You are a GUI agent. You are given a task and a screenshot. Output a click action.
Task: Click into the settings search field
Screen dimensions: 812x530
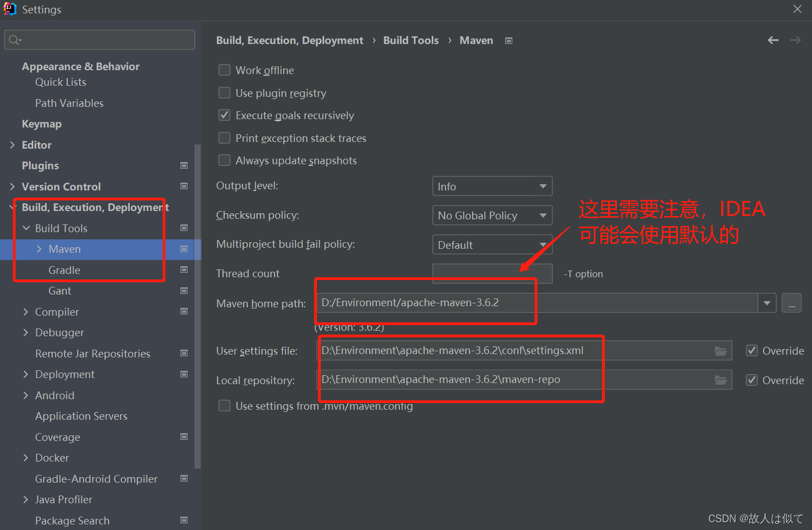[100, 40]
